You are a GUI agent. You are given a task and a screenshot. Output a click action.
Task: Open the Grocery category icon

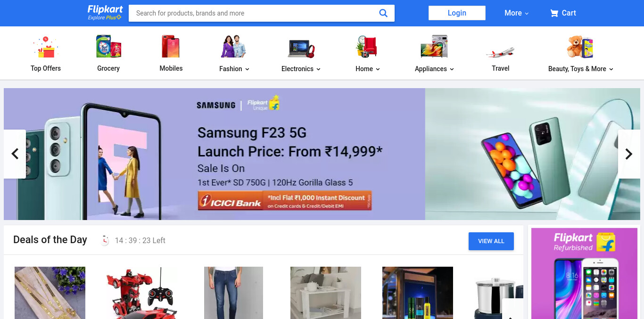click(x=108, y=47)
